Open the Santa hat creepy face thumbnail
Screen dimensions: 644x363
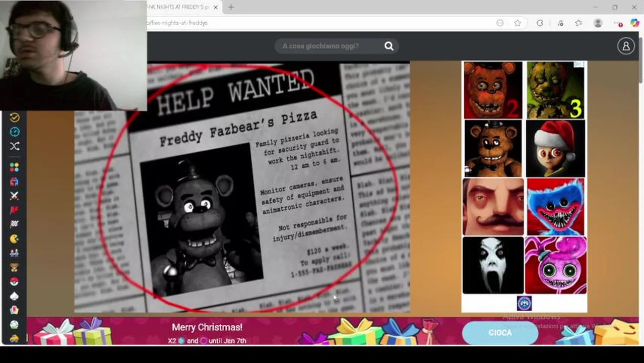tap(555, 149)
